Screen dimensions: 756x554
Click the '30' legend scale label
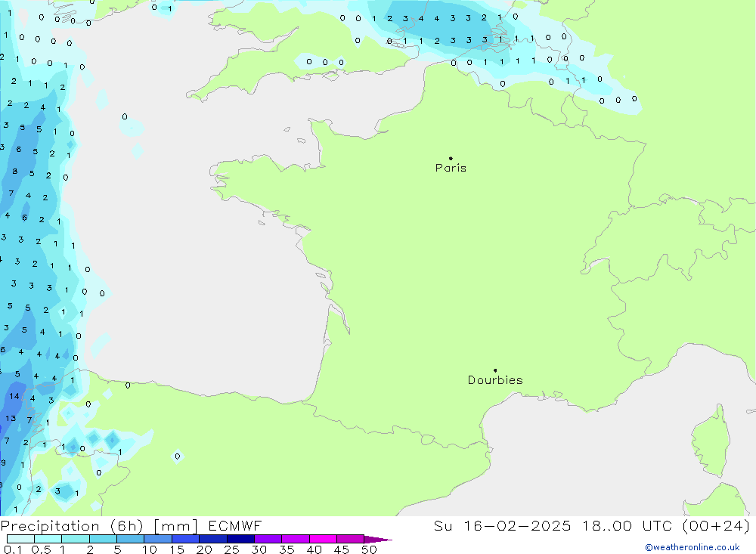pos(259,549)
